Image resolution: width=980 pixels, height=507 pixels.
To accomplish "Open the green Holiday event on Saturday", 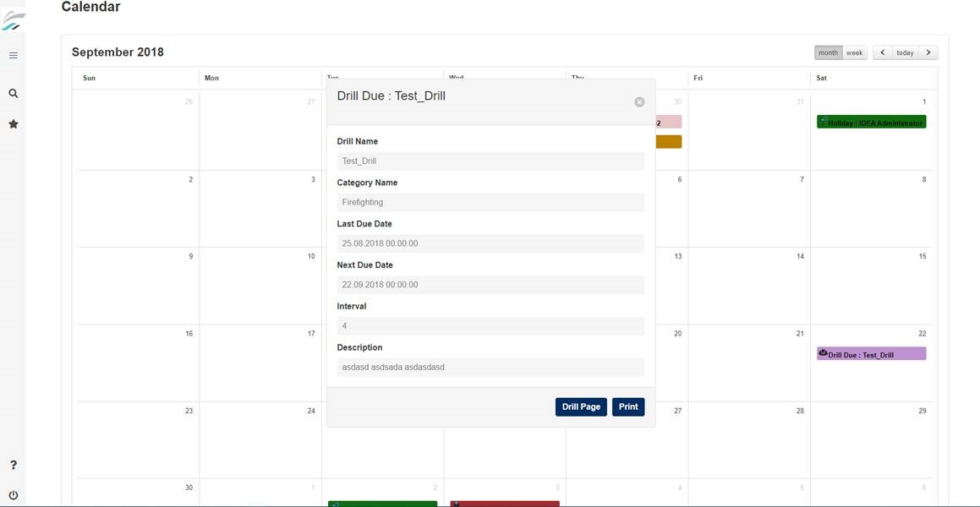I will (871, 122).
